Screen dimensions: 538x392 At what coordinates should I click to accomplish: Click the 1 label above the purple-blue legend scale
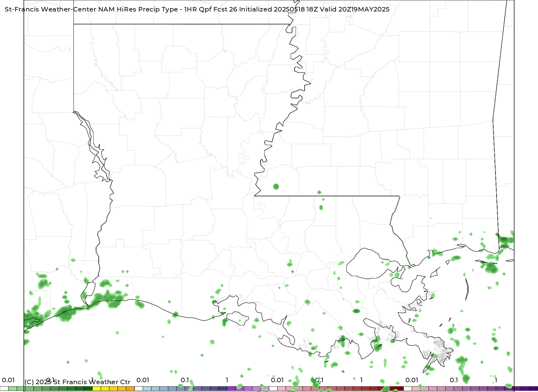[227, 380]
